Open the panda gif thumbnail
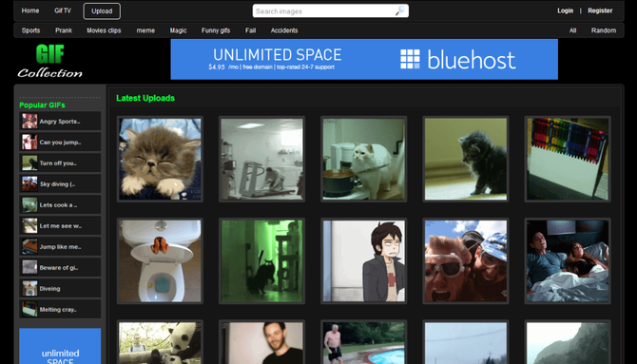The height and width of the screenshot is (364, 637). point(160,342)
